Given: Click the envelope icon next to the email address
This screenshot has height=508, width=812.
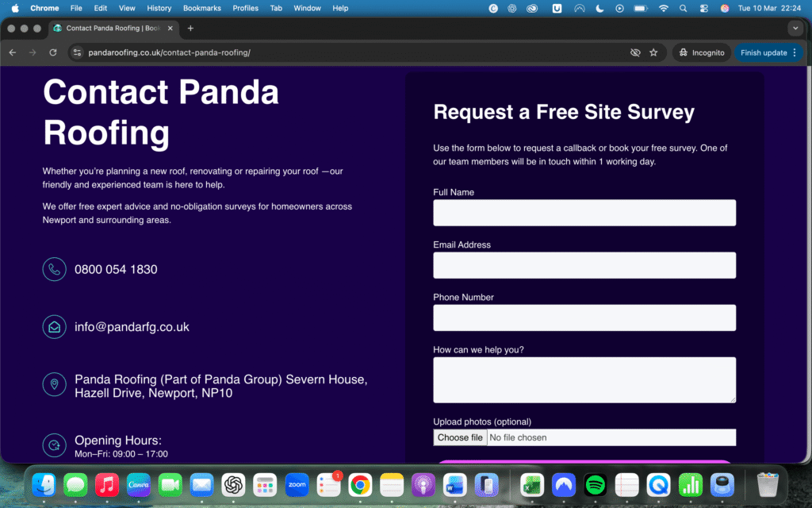Looking at the screenshot, I should click(54, 327).
